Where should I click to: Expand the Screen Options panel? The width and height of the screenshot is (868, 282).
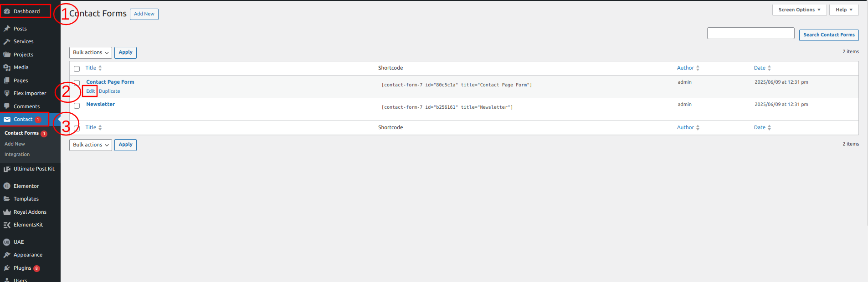(799, 10)
